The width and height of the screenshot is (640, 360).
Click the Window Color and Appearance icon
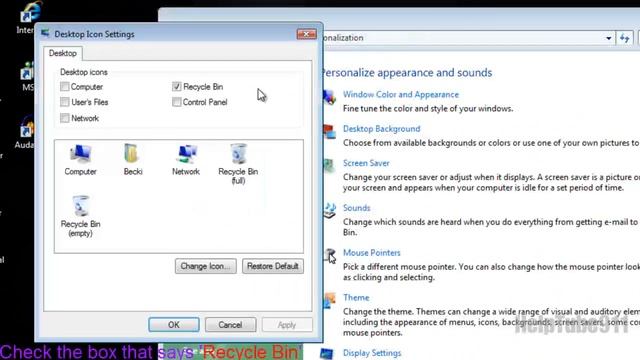pos(330,97)
